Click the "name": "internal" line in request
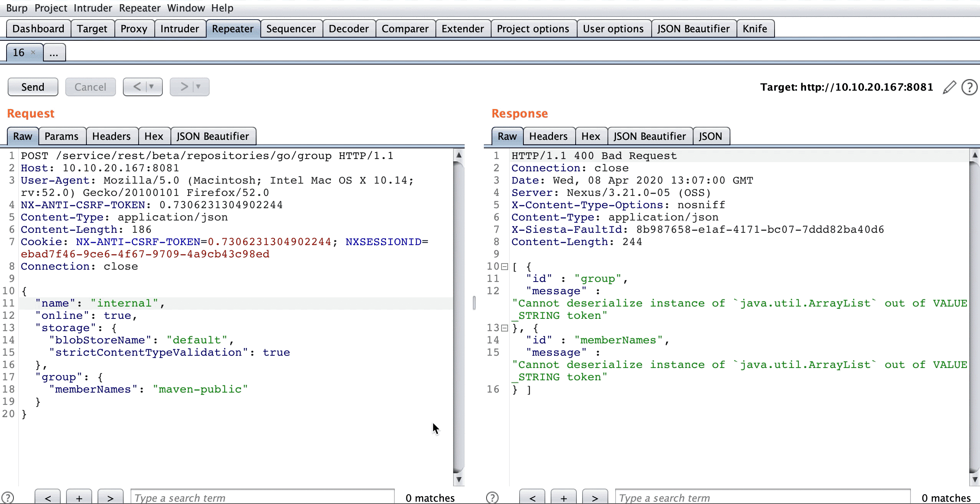 (236, 303)
